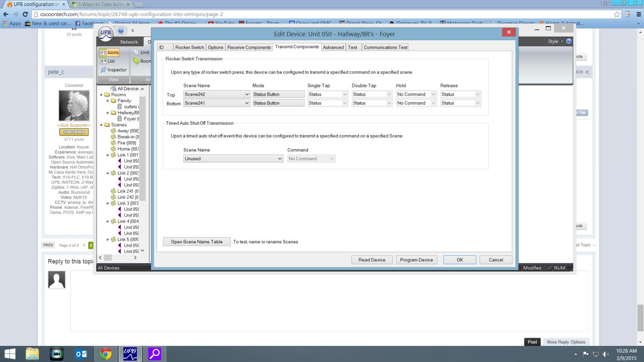Image resolution: width=644 pixels, height=362 pixels.
Task: Open the UPStart icon on the taskbar
Action: point(130,354)
